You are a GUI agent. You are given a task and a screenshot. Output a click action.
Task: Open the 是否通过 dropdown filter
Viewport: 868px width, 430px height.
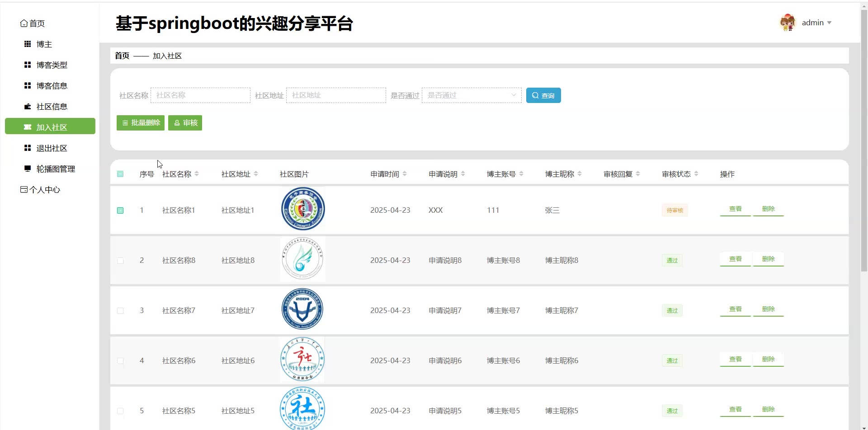tap(471, 95)
